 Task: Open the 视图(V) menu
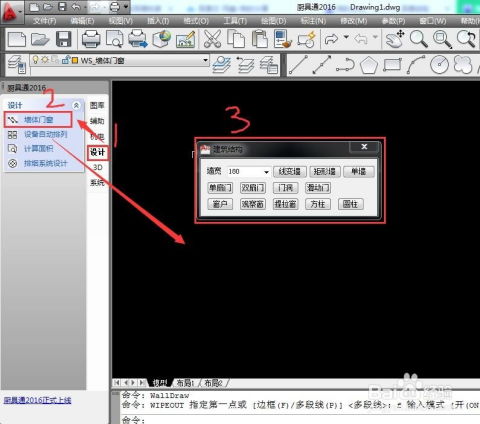pyautogui.click(x=121, y=21)
